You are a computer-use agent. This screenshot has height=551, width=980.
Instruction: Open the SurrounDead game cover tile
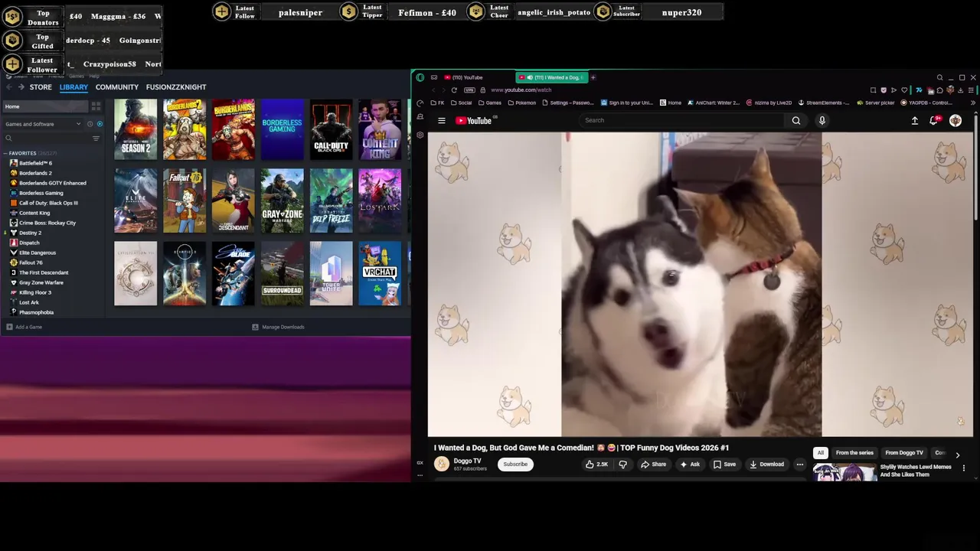[282, 273]
